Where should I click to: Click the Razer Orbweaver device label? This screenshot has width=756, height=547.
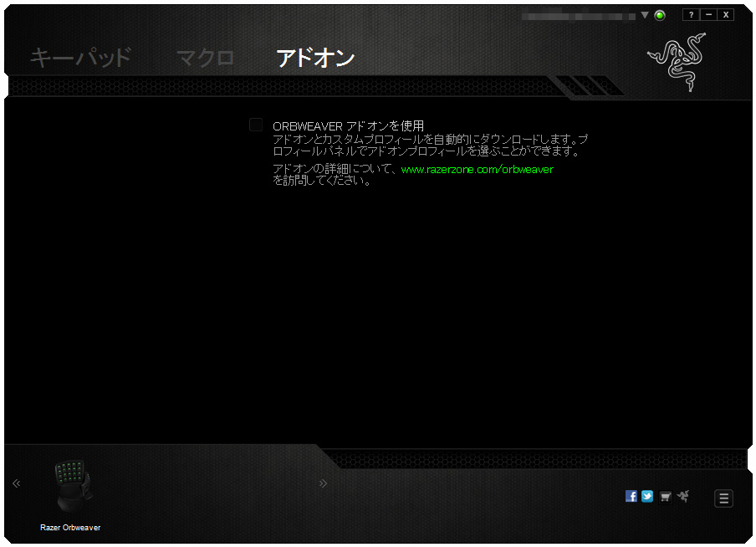(70, 527)
